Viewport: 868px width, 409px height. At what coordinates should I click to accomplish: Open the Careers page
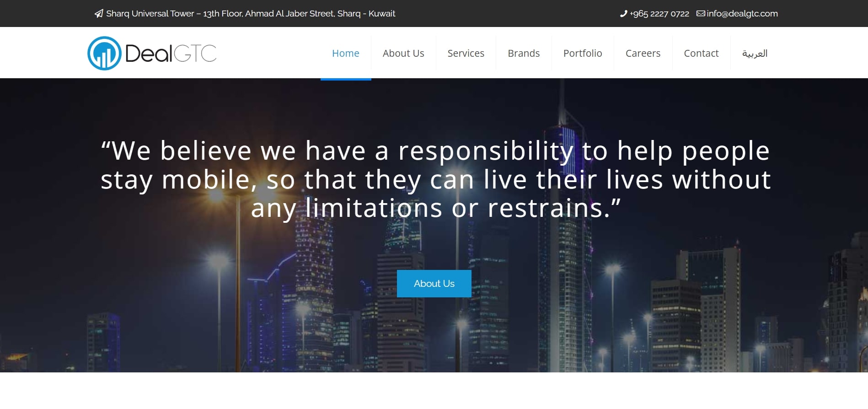click(x=643, y=54)
